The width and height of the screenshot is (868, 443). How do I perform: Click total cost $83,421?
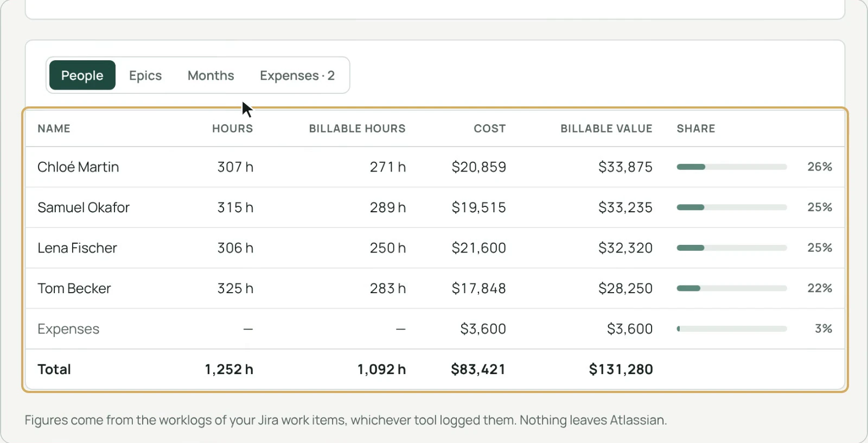pyautogui.click(x=478, y=370)
